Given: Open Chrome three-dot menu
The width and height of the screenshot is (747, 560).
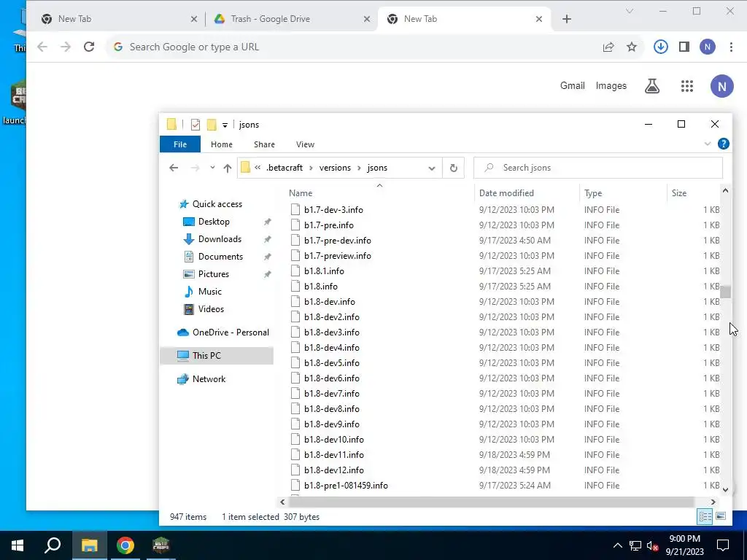Looking at the screenshot, I should tap(731, 47).
